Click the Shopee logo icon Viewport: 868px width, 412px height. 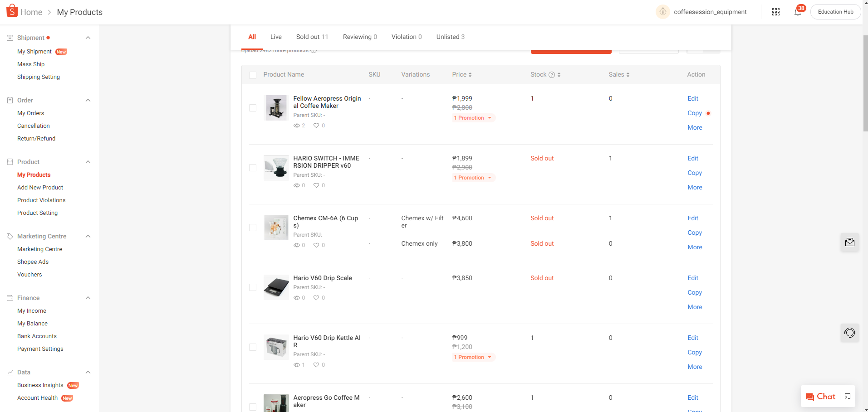tap(12, 11)
